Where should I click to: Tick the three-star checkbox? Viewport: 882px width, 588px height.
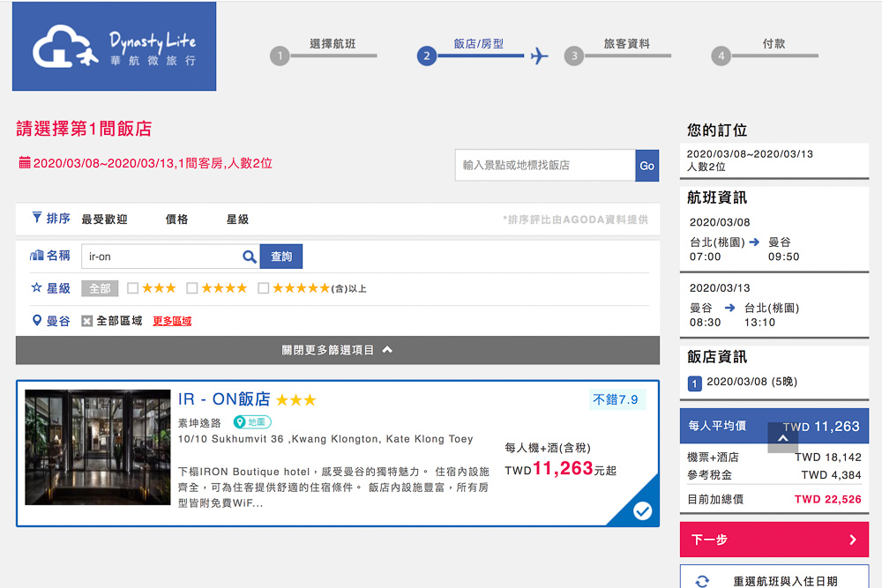pyautogui.click(x=133, y=288)
